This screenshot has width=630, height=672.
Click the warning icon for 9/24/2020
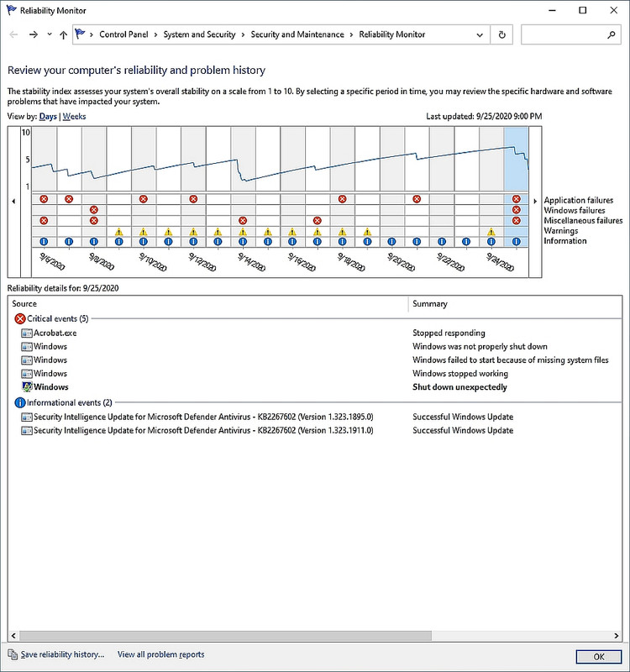pyautogui.click(x=491, y=232)
